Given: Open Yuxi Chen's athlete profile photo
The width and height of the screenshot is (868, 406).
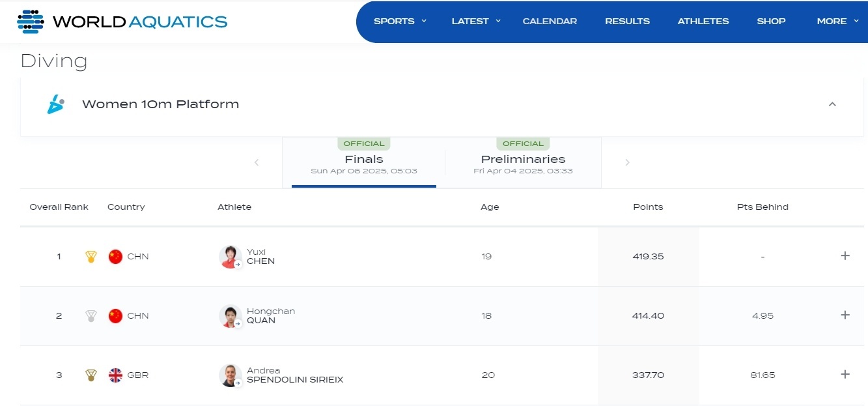Looking at the screenshot, I should [x=230, y=257].
